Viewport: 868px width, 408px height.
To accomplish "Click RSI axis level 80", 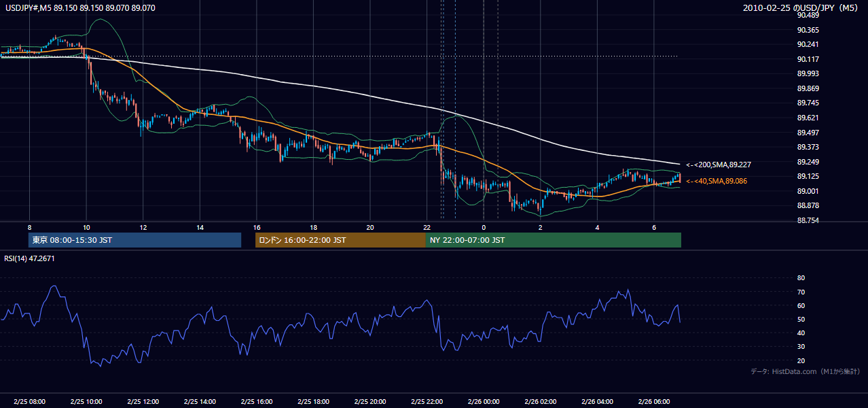I will 801,278.
